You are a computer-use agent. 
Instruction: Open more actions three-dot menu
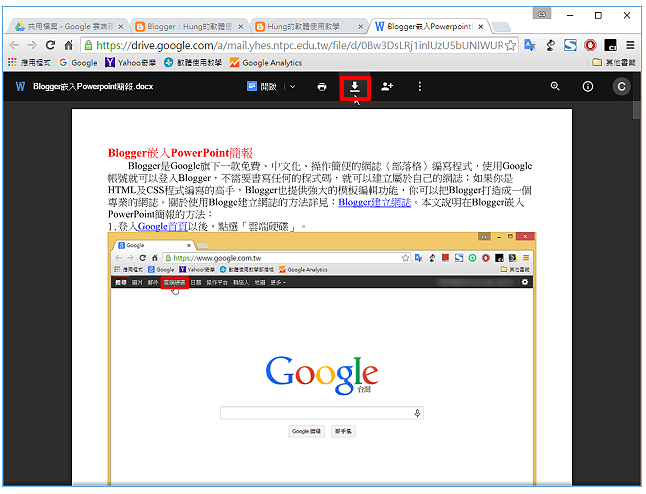coord(419,87)
